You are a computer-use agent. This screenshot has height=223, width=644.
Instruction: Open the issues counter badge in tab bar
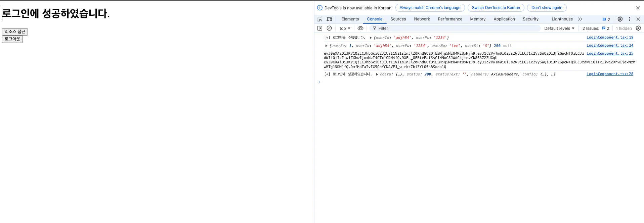click(606, 19)
